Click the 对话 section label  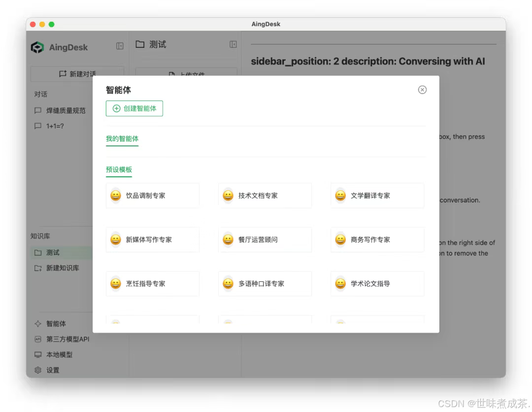pyautogui.click(x=41, y=94)
